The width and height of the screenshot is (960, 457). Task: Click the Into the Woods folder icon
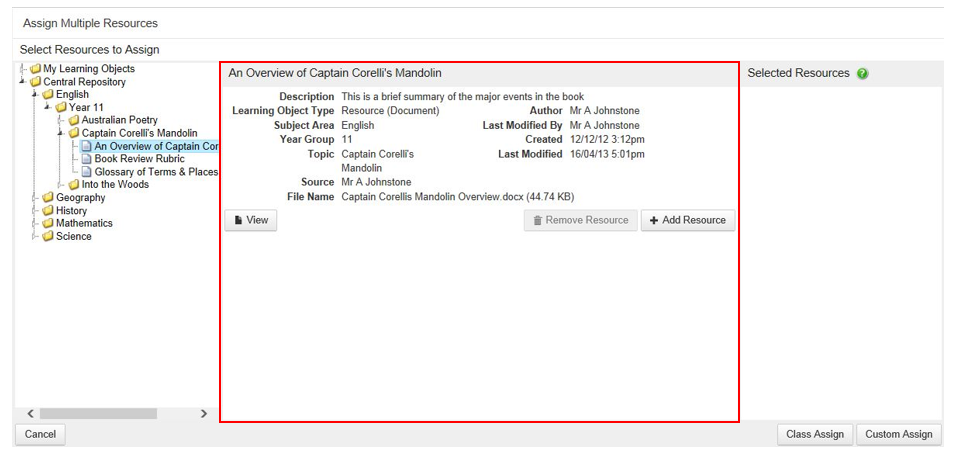click(74, 185)
